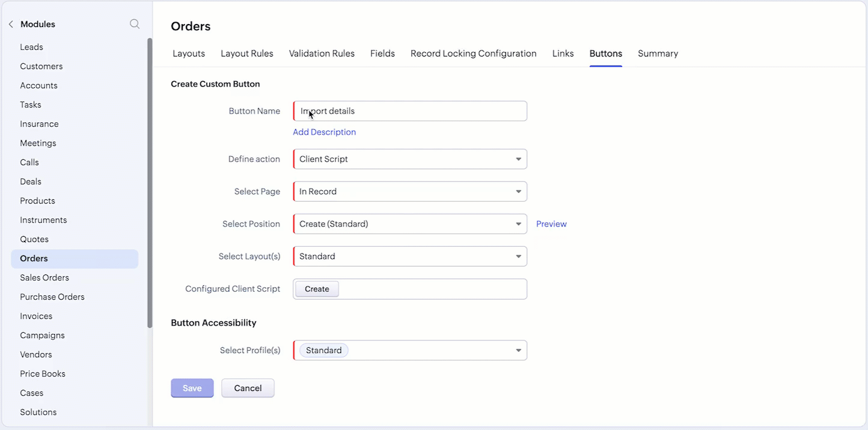Expand the Select Profile(s) dropdown arrow
This screenshot has height=430, width=868.
(518, 351)
